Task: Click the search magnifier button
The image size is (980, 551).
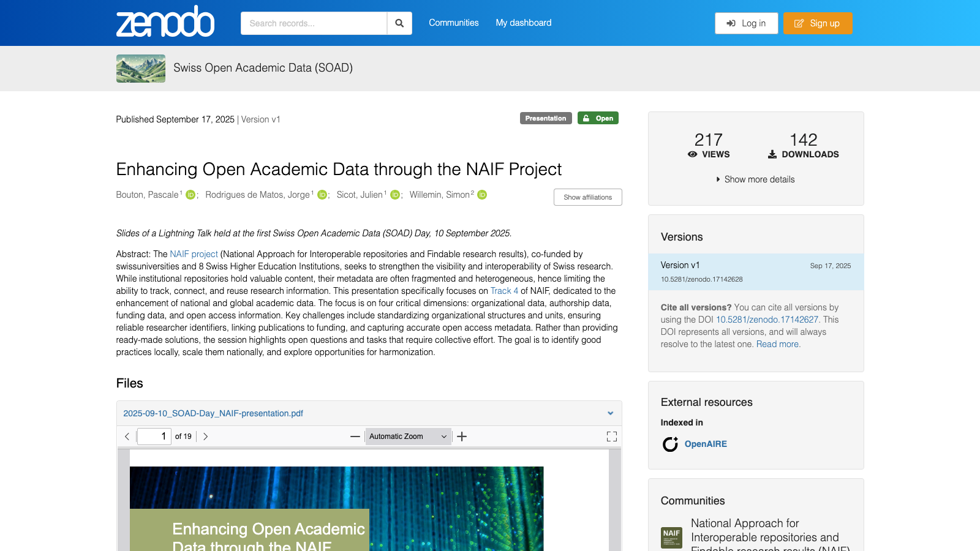Action: pyautogui.click(x=399, y=23)
